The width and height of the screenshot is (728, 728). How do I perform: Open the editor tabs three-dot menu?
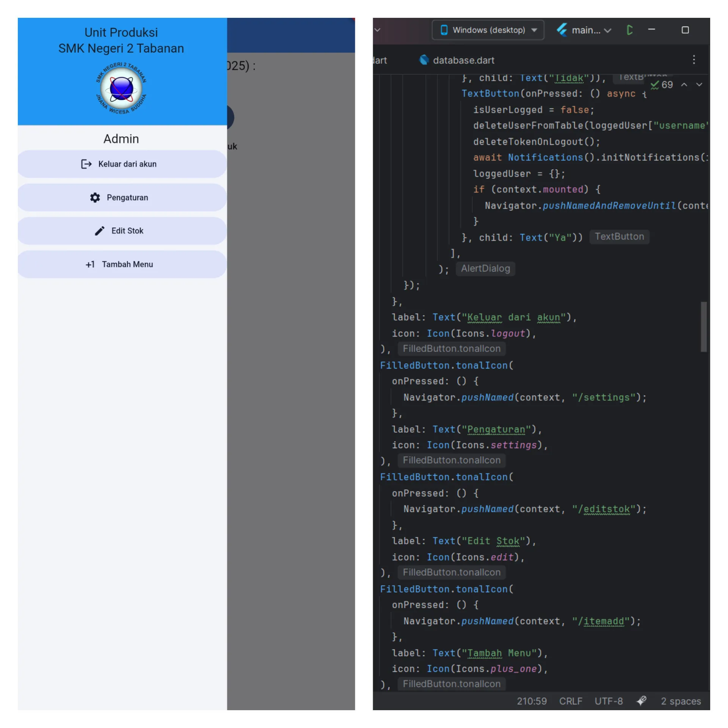pyautogui.click(x=693, y=60)
